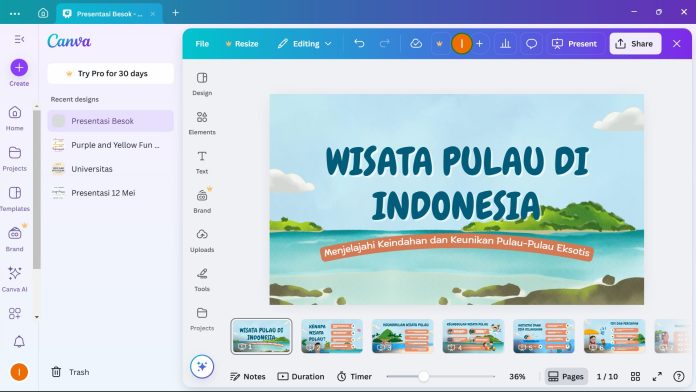Click Try Pro for 30 days
The width and height of the screenshot is (696, 392).
click(111, 73)
